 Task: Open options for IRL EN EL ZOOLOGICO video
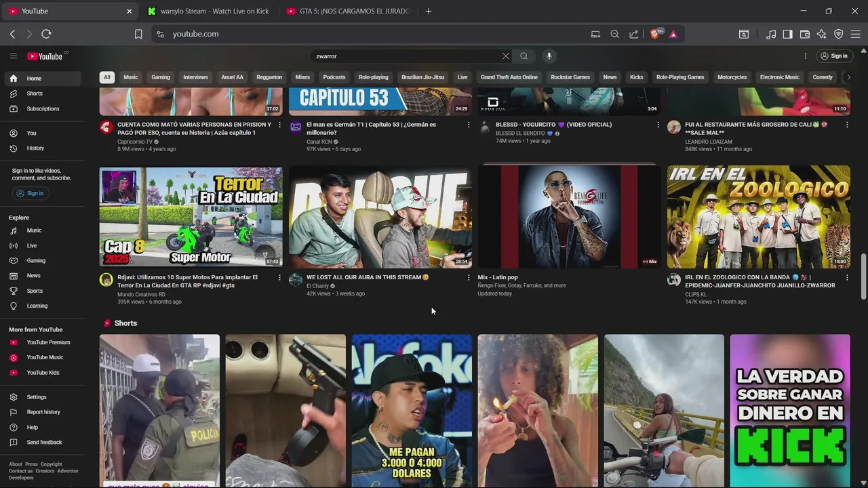click(846, 277)
